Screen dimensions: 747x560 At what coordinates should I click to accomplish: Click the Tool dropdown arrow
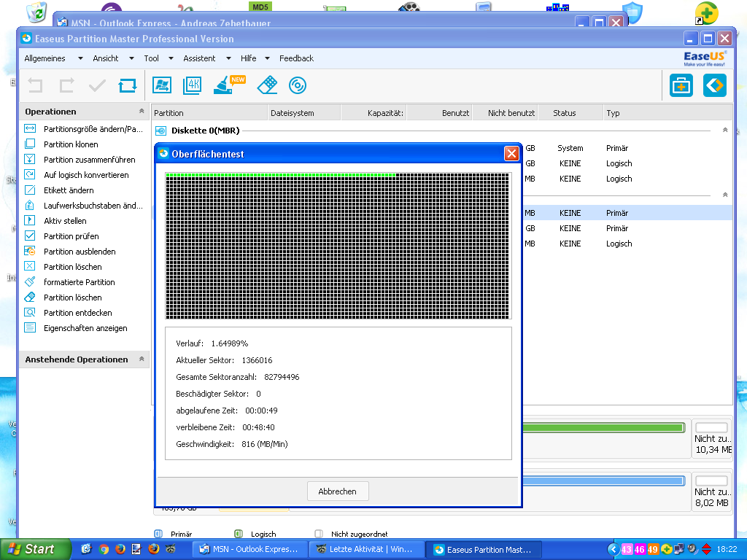click(x=171, y=58)
